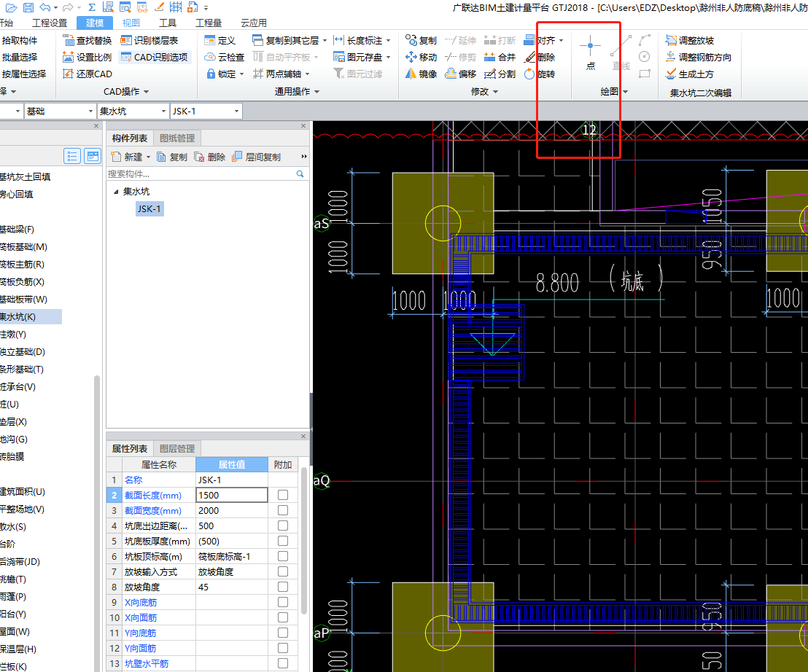Click the orange pencil icon in quick access bar
The image size is (808, 672).
tap(159, 7)
